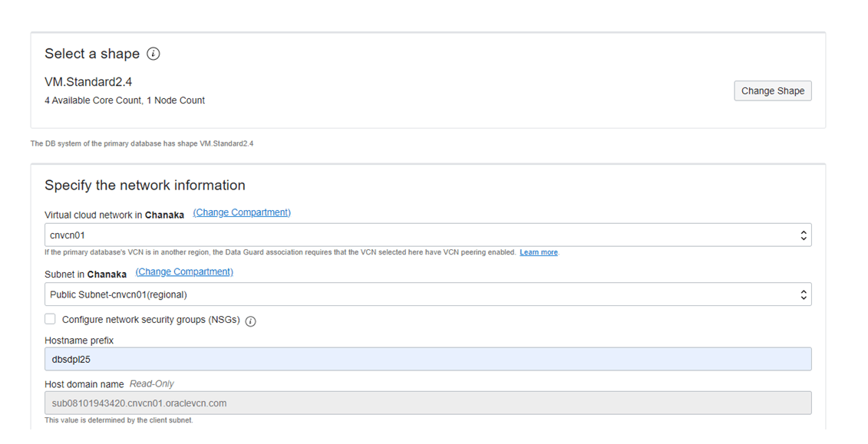Expand the Subnet dropdown list
Image resolution: width=868 pixels, height=444 pixels.
[422, 294]
